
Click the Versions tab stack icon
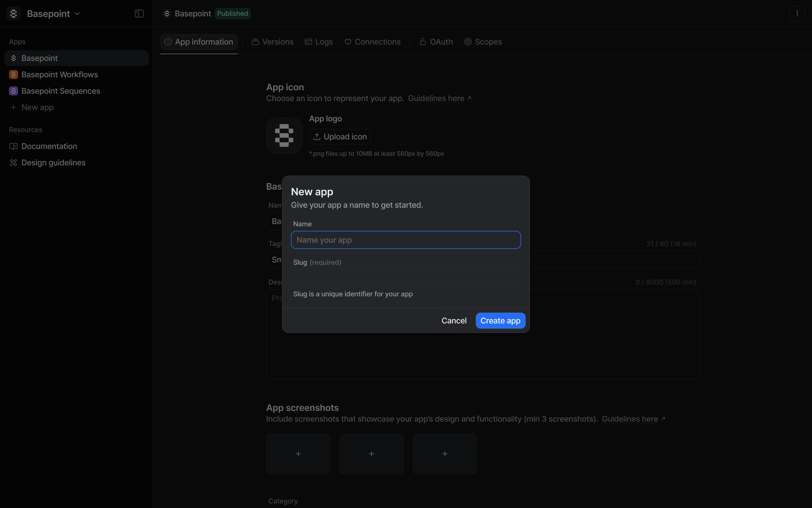(x=255, y=42)
